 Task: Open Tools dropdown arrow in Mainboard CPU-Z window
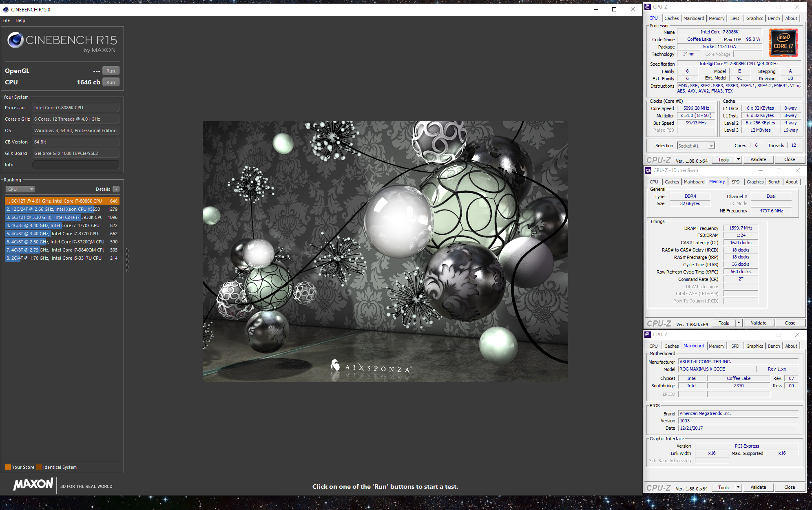click(738, 488)
